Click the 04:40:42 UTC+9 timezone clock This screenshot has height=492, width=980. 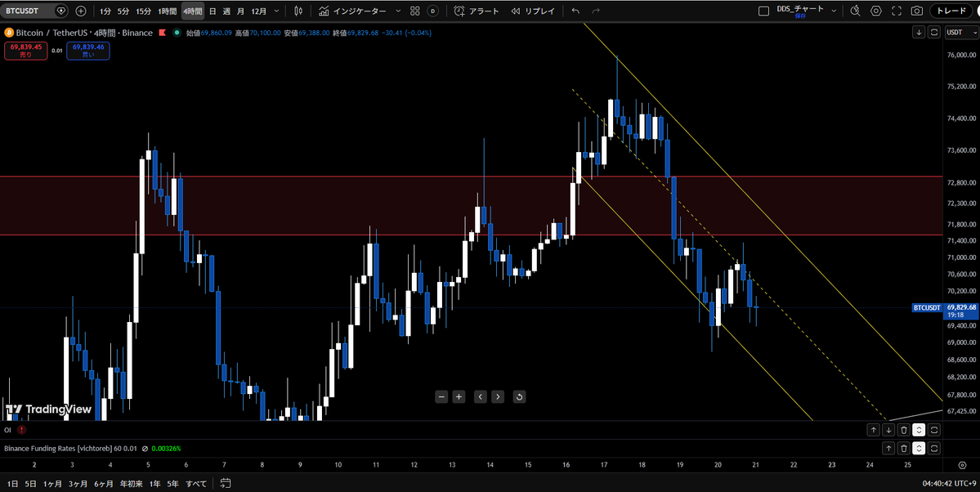pos(948,484)
